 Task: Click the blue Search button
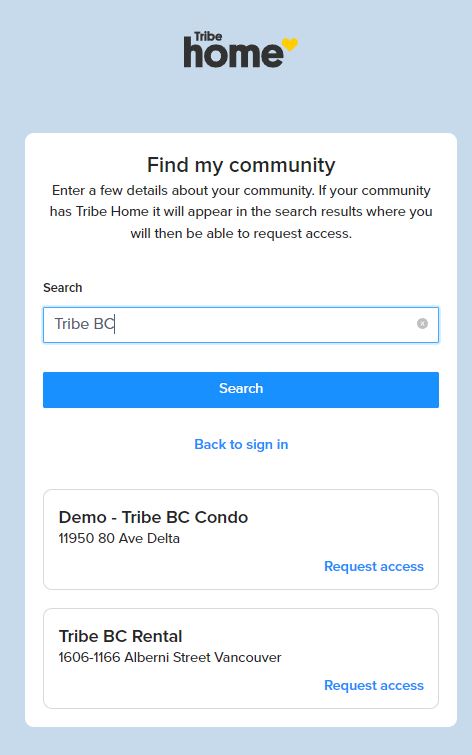(x=241, y=390)
